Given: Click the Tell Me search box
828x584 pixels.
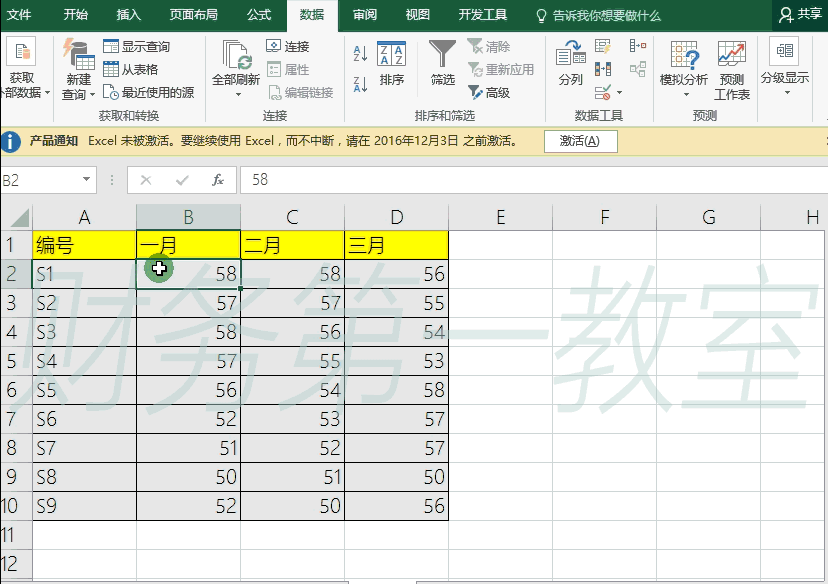Looking at the screenshot, I should [x=598, y=15].
